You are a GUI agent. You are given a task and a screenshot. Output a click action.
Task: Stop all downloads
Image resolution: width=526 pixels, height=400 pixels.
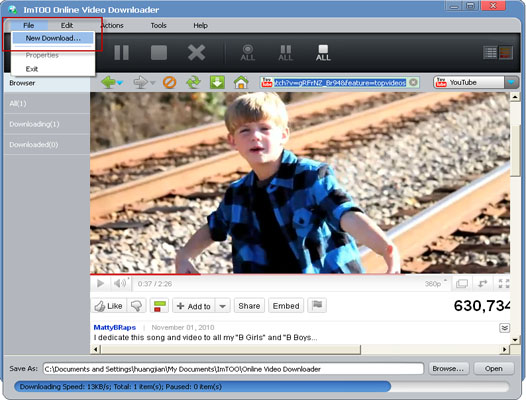[x=323, y=53]
